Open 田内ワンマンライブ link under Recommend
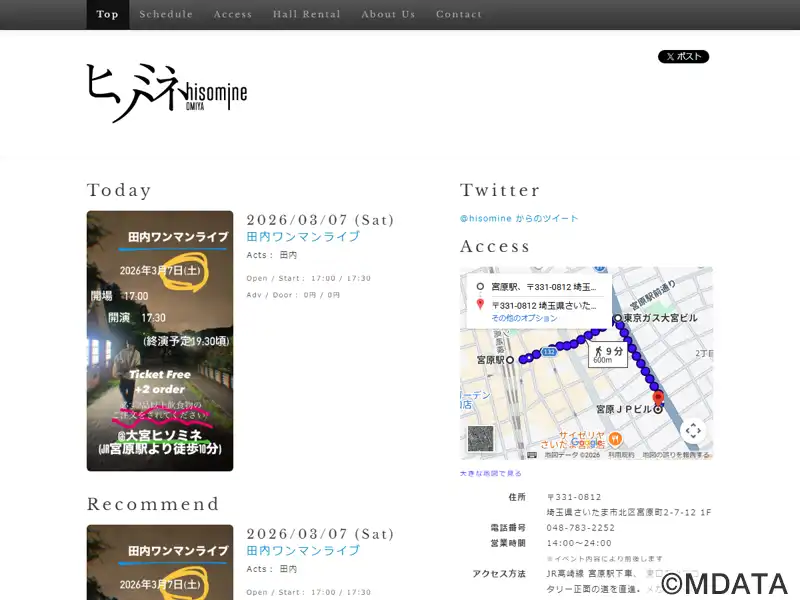800x600 pixels. [303, 551]
